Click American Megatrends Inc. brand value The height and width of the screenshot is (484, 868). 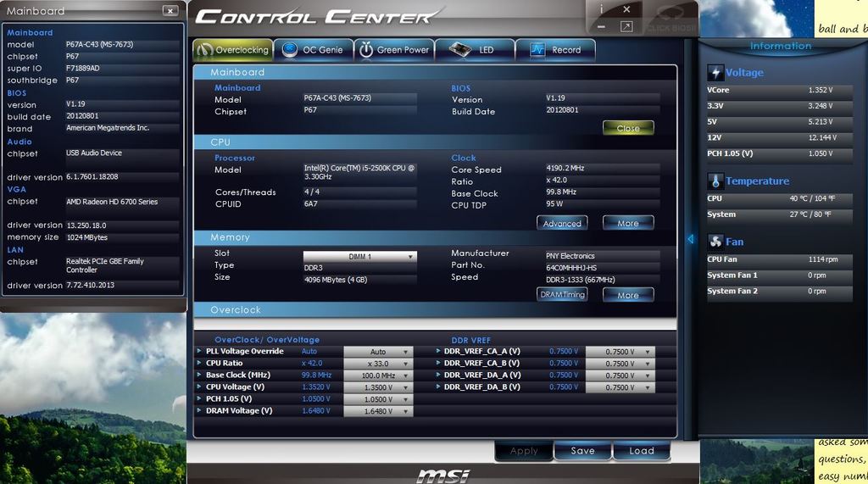(108, 128)
